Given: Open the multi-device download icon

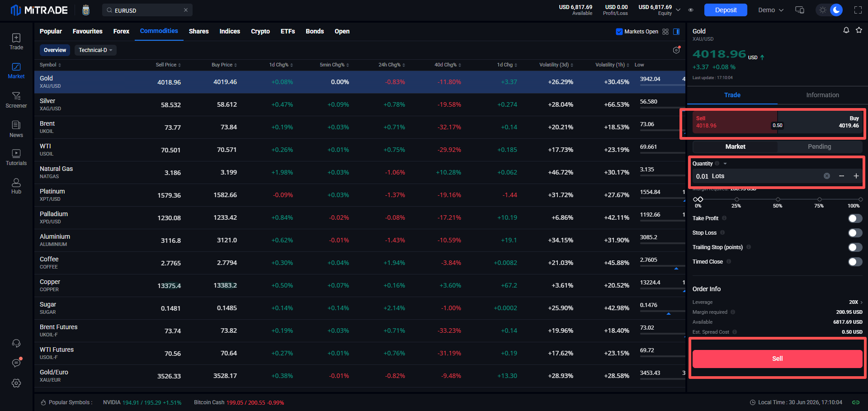Looking at the screenshot, I should coord(800,10).
